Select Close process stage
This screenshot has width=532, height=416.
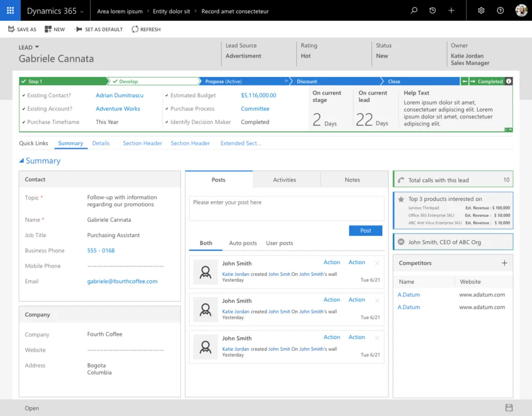point(421,81)
